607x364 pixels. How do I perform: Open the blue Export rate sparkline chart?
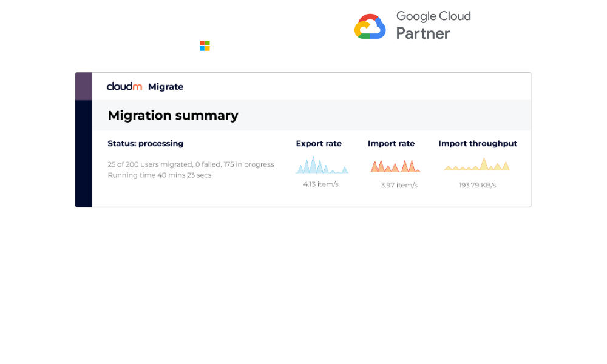tap(322, 166)
